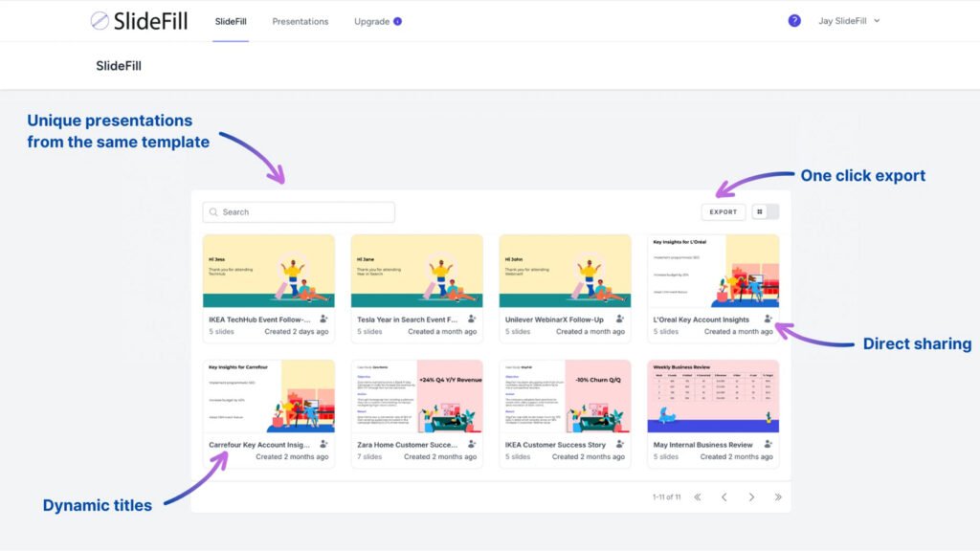Click share icon on Tesla Year in Search
The width and height of the screenshot is (980, 551).
tap(472, 319)
